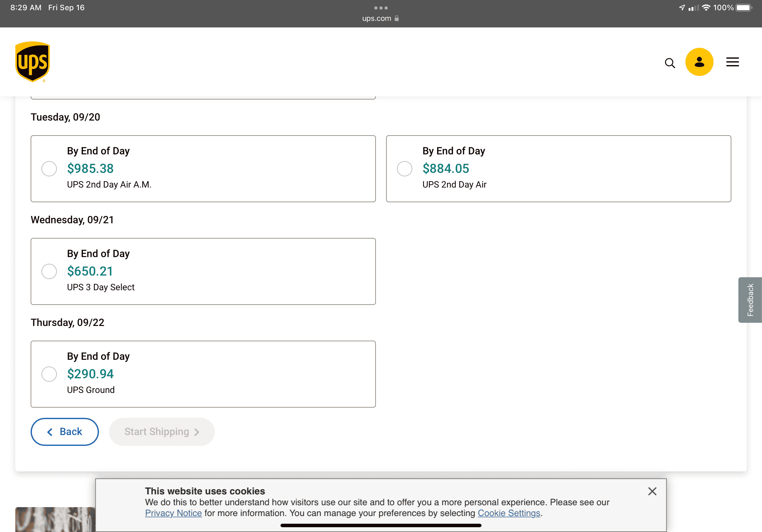762x532 pixels.
Task: Click the $650.21 price
Action: [x=90, y=271]
